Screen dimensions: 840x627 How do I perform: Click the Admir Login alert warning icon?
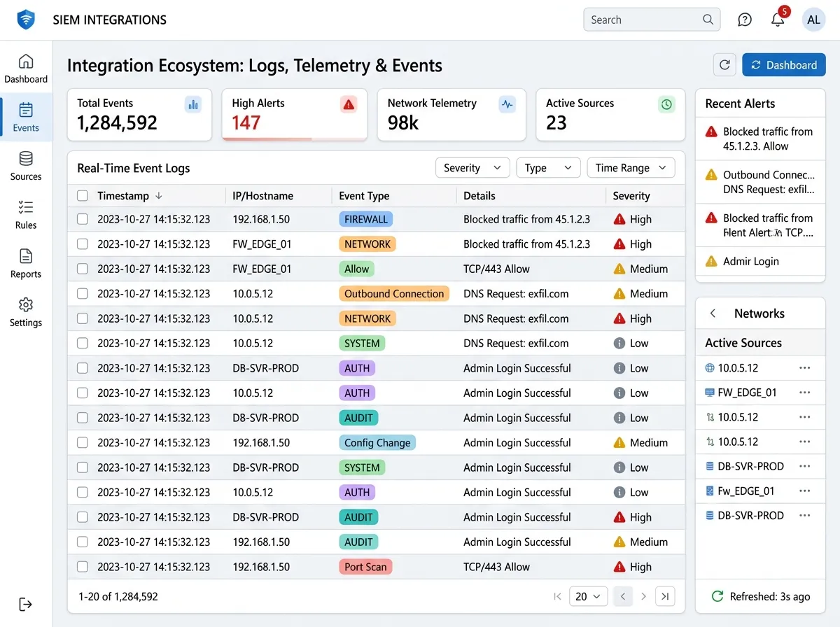tap(711, 261)
